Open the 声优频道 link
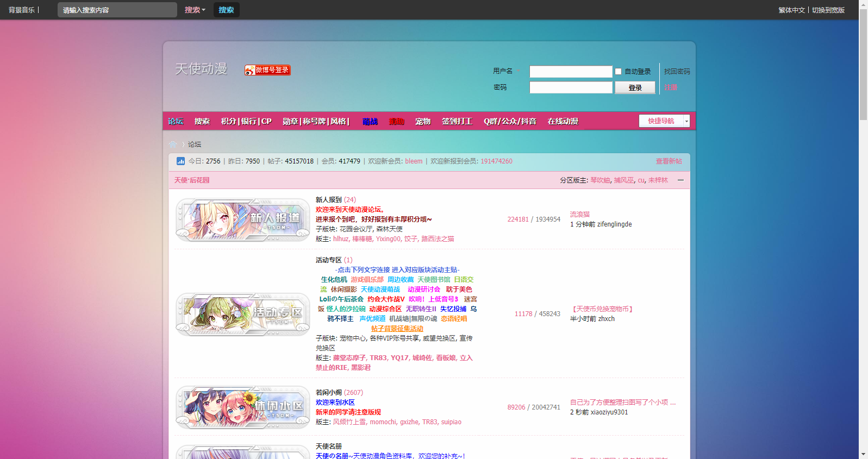Image resolution: width=868 pixels, height=459 pixels. (372, 319)
